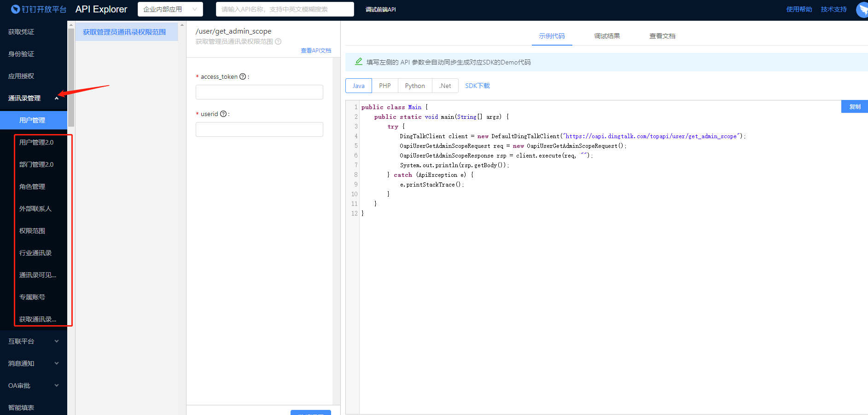This screenshot has height=415, width=868.
Task: Click the 复制 copy code button
Action: pos(855,106)
